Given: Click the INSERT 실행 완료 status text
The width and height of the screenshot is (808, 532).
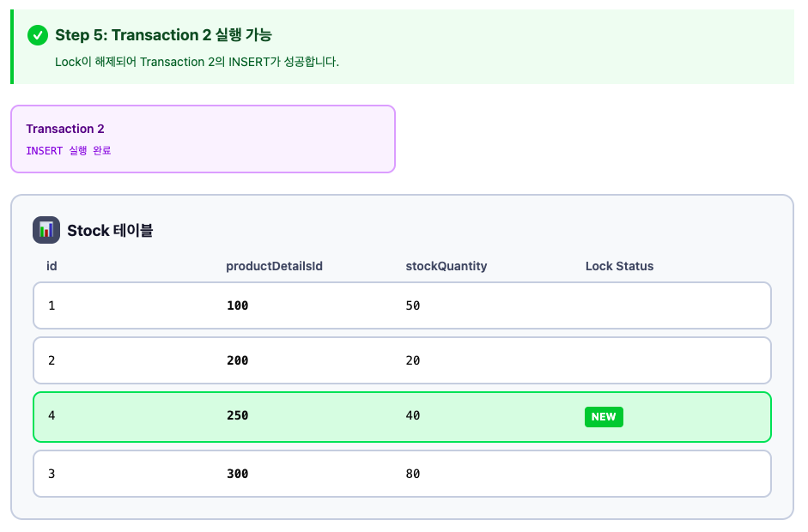Looking at the screenshot, I should [x=69, y=151].
